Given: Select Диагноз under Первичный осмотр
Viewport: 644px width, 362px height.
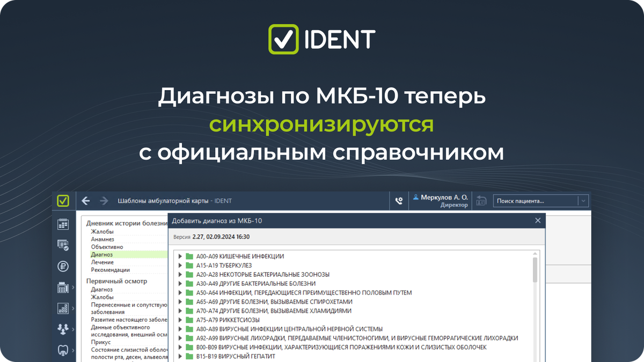Looking at the screenshot, I should 102,290.
